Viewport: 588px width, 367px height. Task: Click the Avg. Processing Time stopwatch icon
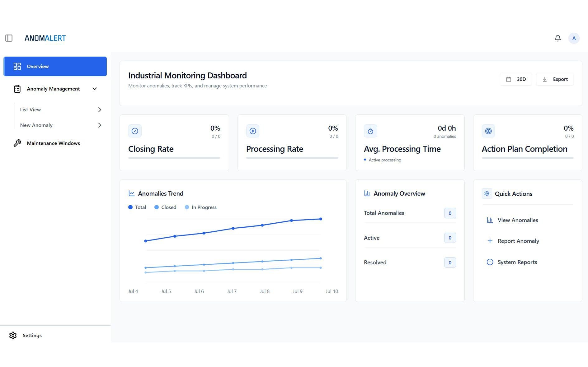370,131
